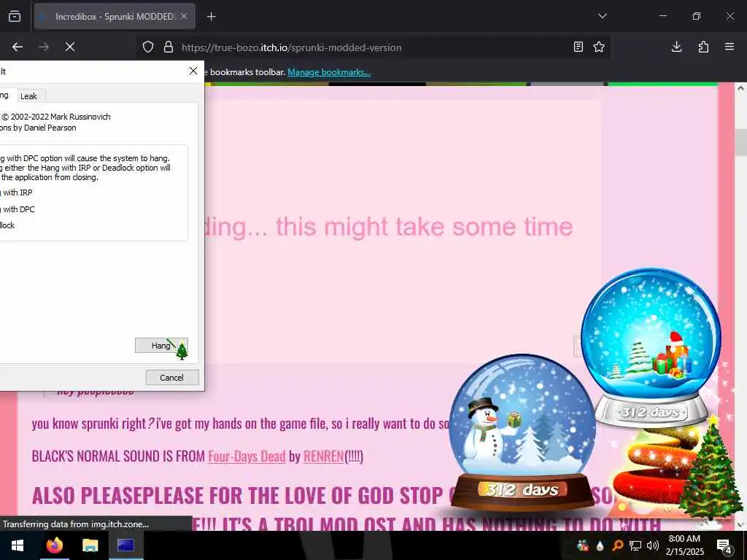Screen dimensions: 747x560
Task: Click the forward navigation arrow
Action: (44, 47)
